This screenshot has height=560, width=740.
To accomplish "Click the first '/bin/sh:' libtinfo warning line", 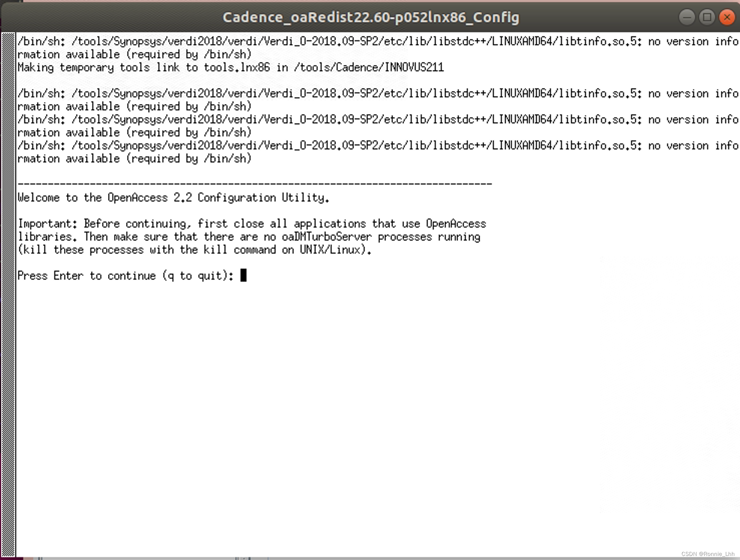I will click(x=378, y=41).
